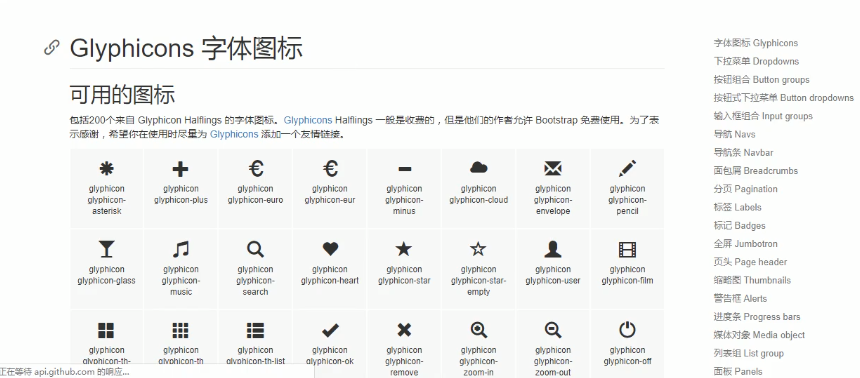Navigate to 标记 Badges section
Viewport: 860px width, 378px height.
coord(739,225)
